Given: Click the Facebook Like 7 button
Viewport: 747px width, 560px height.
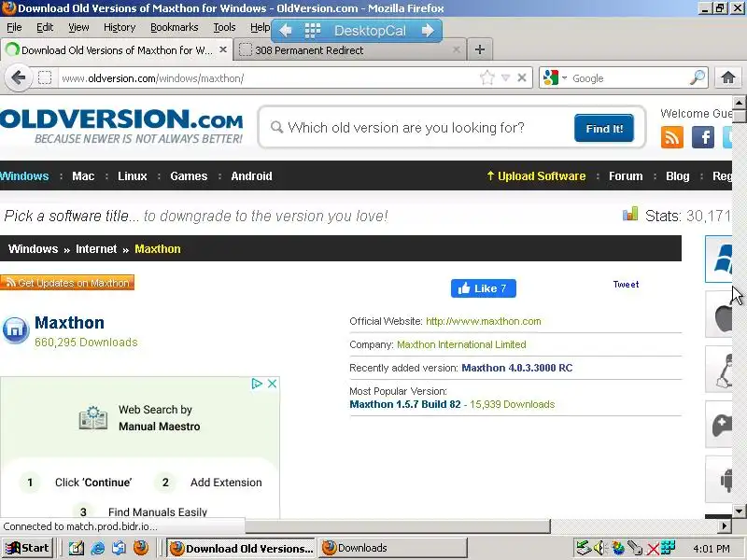Looking at the screenshot, I should tap(484, 288).
